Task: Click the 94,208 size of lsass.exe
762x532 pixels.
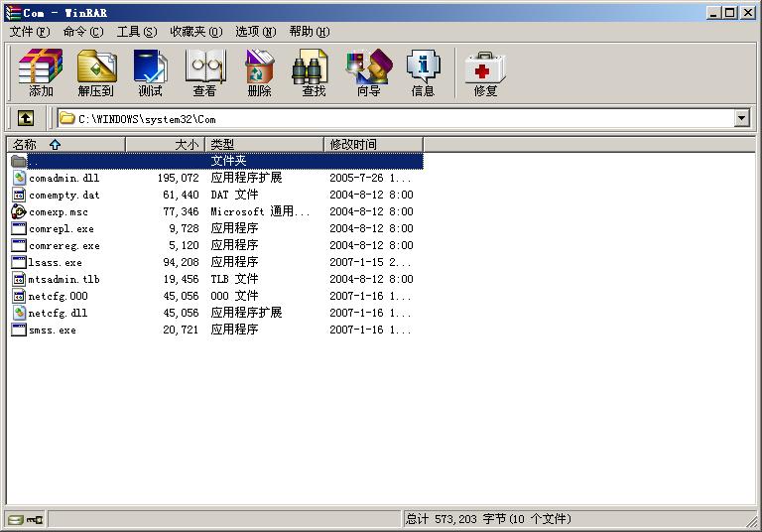Action: pyautogui.click(x=181, y=262)
